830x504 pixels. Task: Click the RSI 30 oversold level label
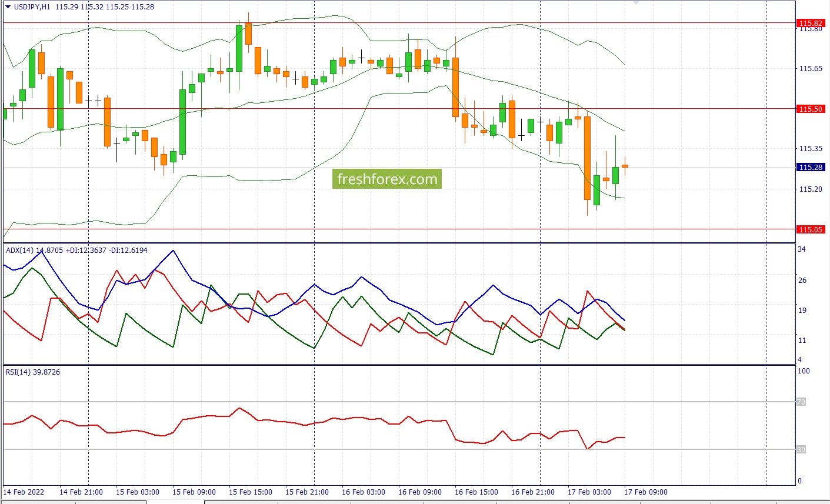tap(801, 450)
